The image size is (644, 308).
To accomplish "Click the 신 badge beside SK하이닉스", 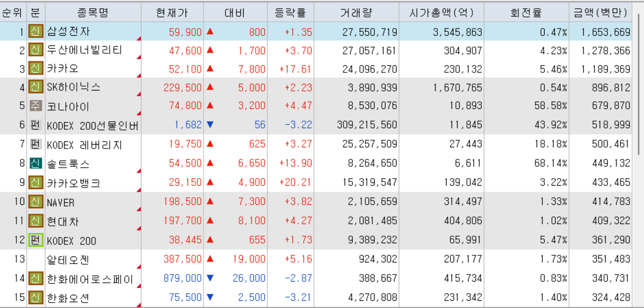I will pyautogui.click(x=36, y=87).
